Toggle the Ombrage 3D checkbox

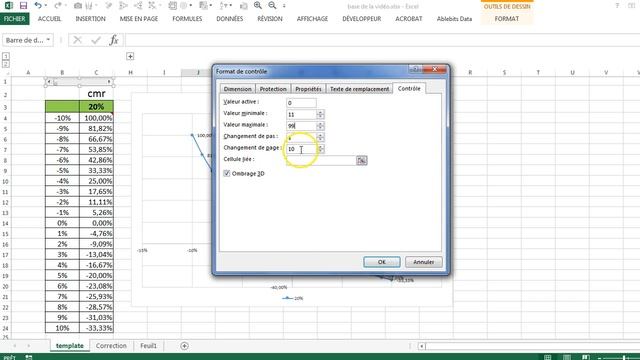tap(227, 173)
